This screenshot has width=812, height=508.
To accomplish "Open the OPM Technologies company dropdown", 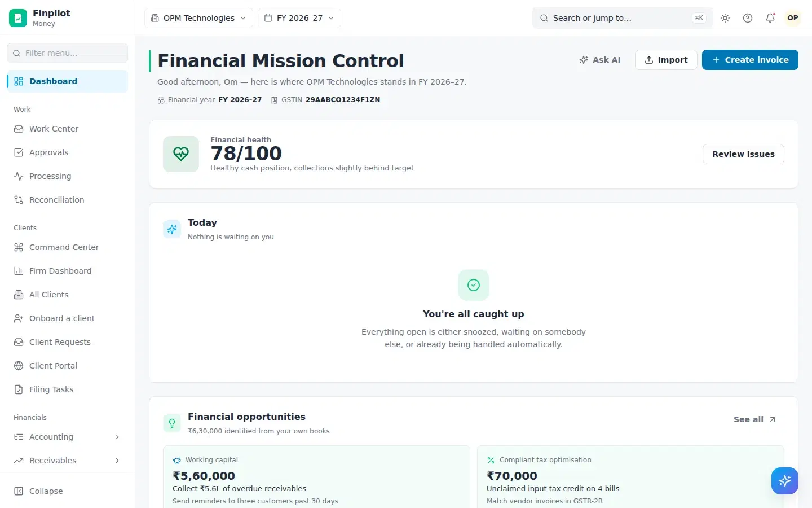I will [x=198, y=18].
